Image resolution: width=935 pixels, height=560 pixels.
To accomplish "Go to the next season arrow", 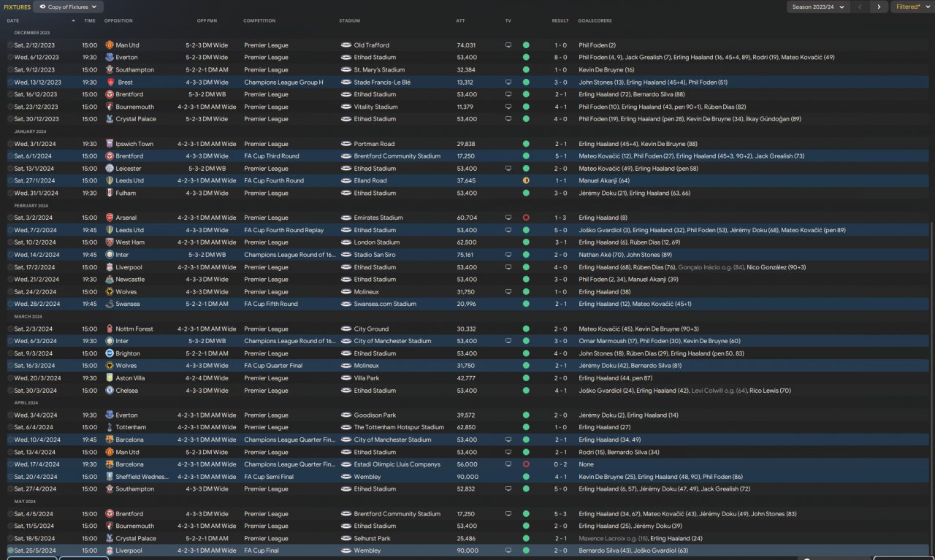I will pyautogui.click(x=879, y=7).
